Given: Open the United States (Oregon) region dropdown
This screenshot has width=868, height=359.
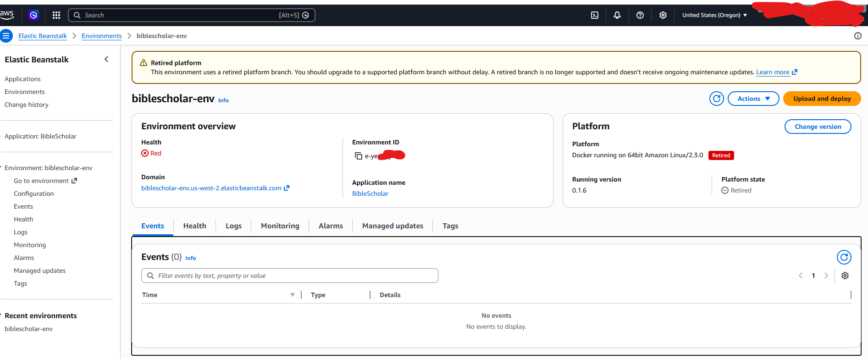Looking at the screenshot, I should tap(714, 15).
